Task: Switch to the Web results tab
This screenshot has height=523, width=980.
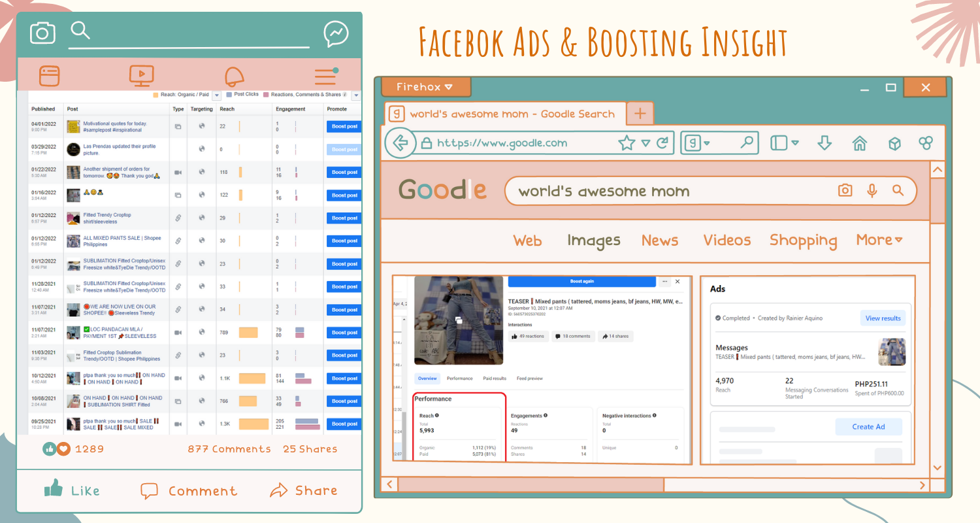Action: [x=527, y=241]
